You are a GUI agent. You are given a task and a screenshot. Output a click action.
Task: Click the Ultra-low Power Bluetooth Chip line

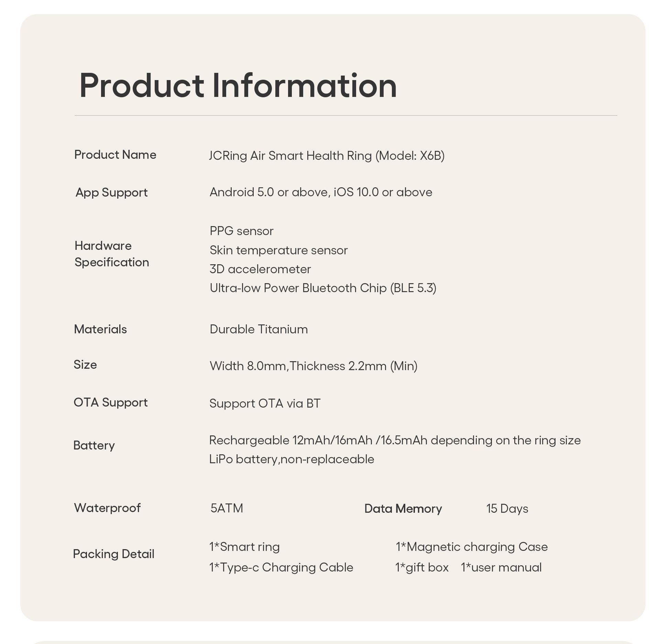[323, 288]
